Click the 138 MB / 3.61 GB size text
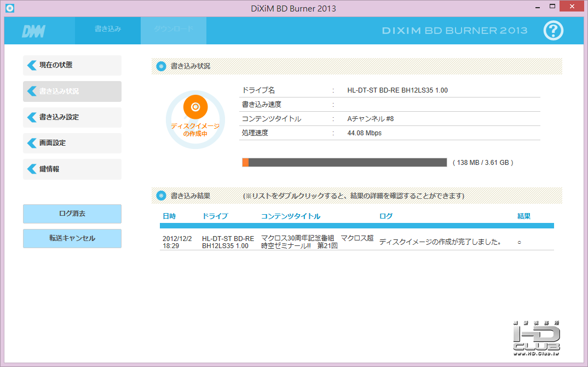Image resolution: width=588 pixels, height=367 pixels. (x=483, y=163)
